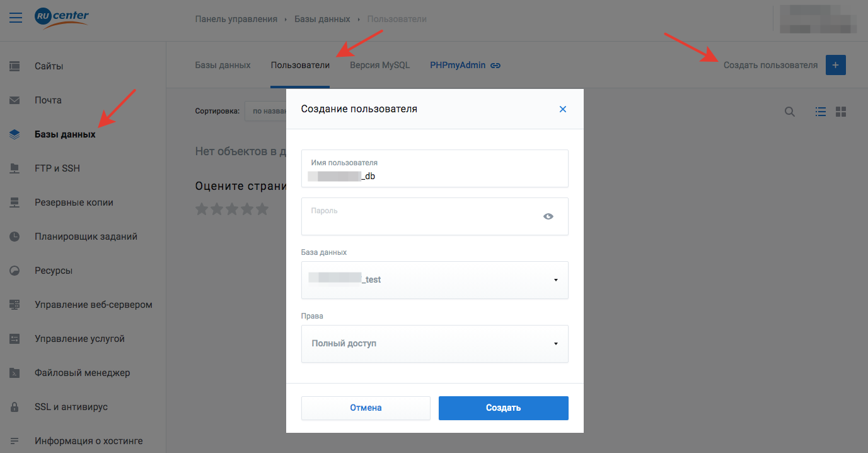Open the Базы данных tab
Viewport: 868px width, 453px height.
point(223,65)
